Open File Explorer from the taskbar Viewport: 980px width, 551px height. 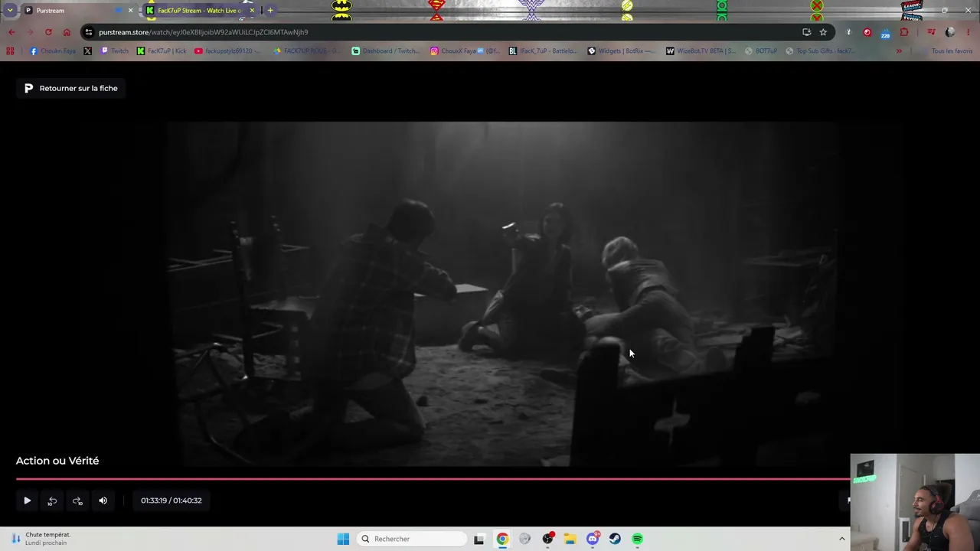click(x=570, y=539)
